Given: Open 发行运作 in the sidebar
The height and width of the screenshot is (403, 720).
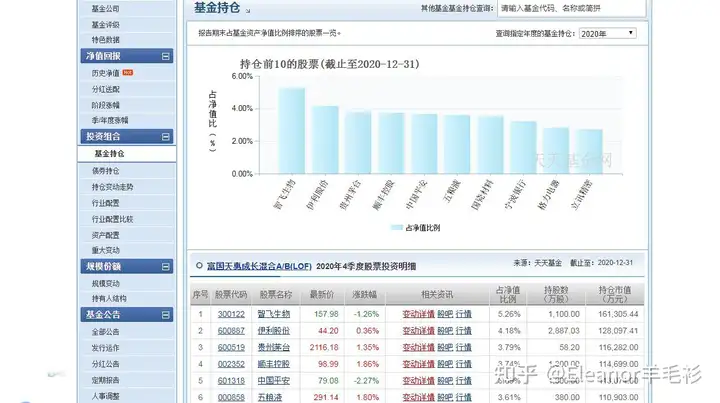Looking at the screenshot, I should click(x=105, y=348).
